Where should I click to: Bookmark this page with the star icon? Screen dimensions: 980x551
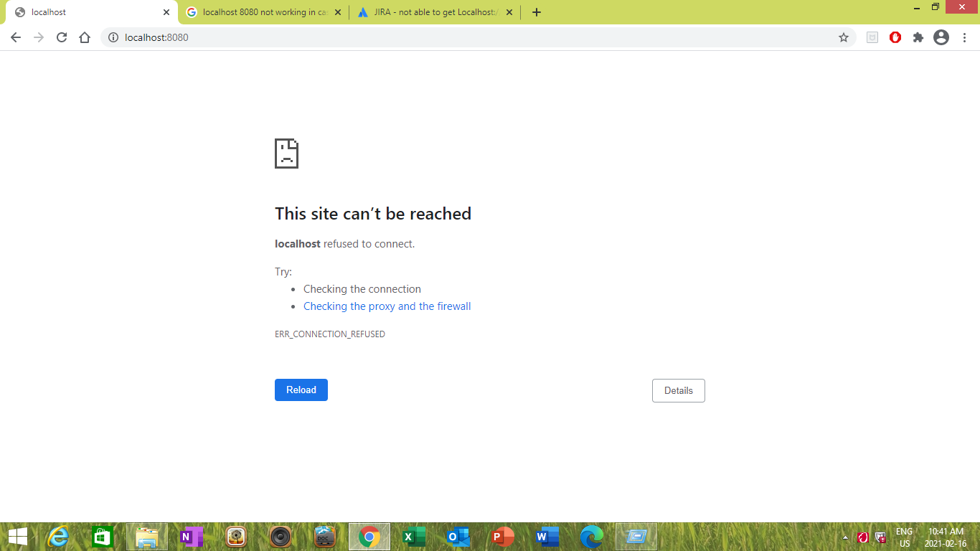(x=844, y=37)
